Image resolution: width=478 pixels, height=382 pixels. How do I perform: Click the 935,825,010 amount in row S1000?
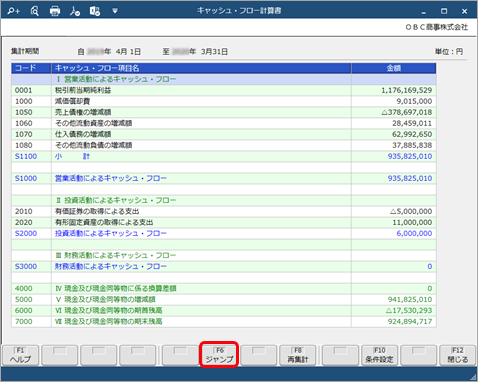click(x=410, y=178)
